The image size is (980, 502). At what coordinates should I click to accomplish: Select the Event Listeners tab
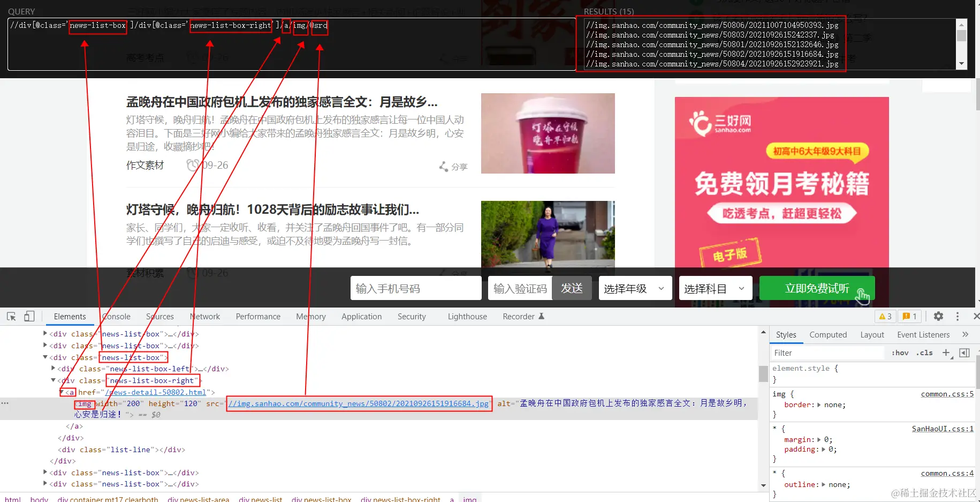[923, 335]
